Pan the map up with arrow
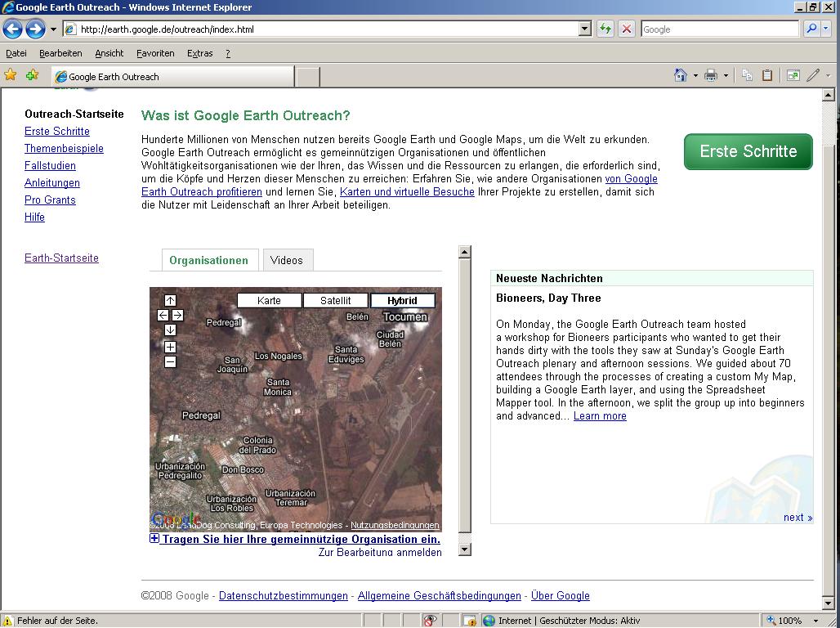This screenshot has height=628, width=840. point(170,300)
